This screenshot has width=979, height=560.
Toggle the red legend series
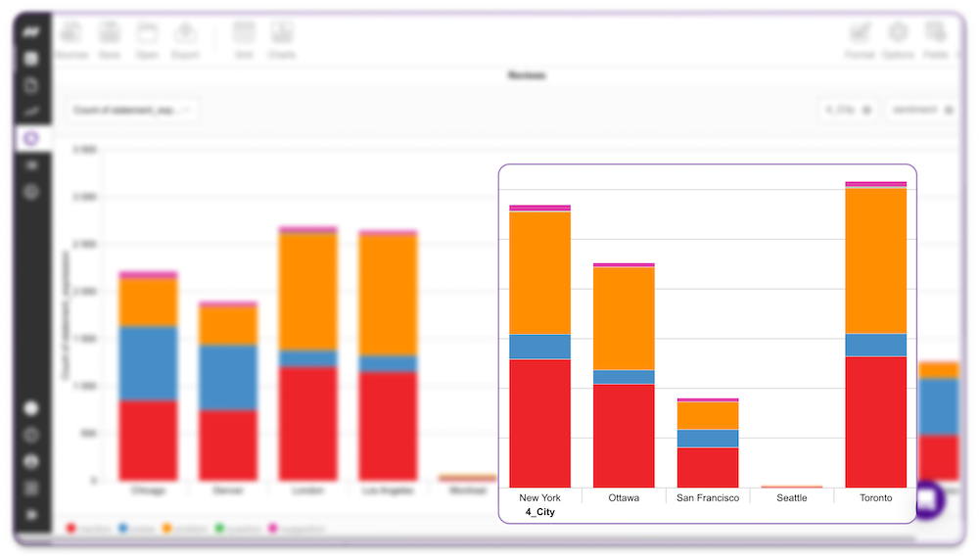[x=89, y=529]
